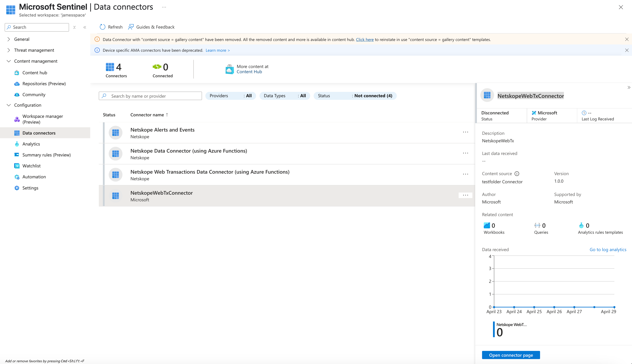The image size is (632, 364).
Task: Open more options for NetskopeWebTxConnector row
Action: (x=465, y=195)
